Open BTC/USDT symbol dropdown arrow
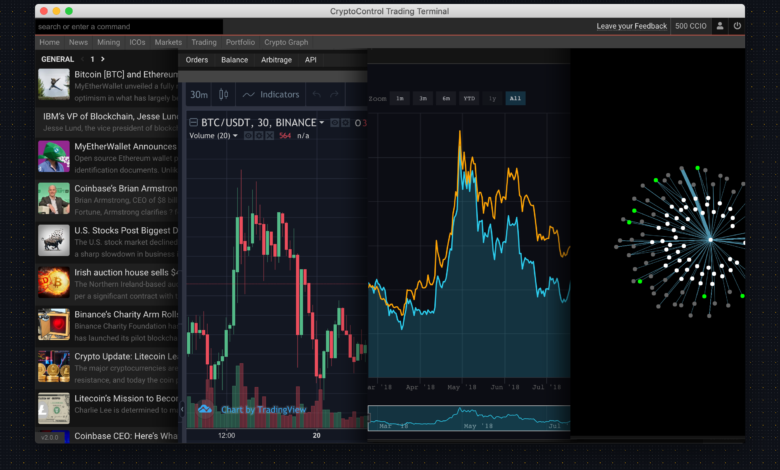Screen dimensions: 780x470 click(x=322, y=122)
